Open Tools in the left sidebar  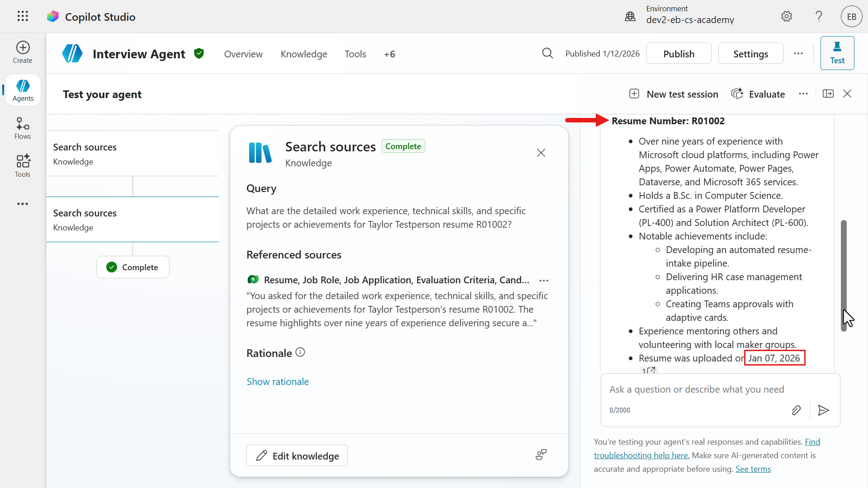point(23,166)
